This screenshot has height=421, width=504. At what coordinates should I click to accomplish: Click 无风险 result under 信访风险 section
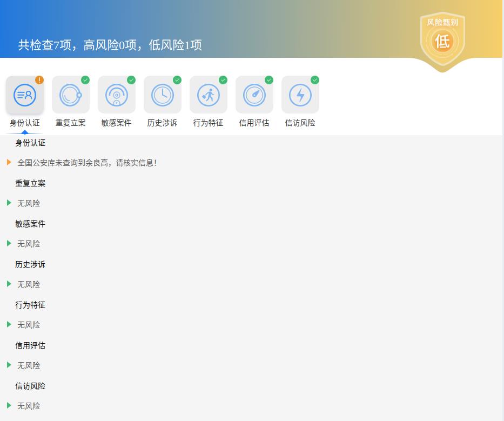tap(29, 406)
